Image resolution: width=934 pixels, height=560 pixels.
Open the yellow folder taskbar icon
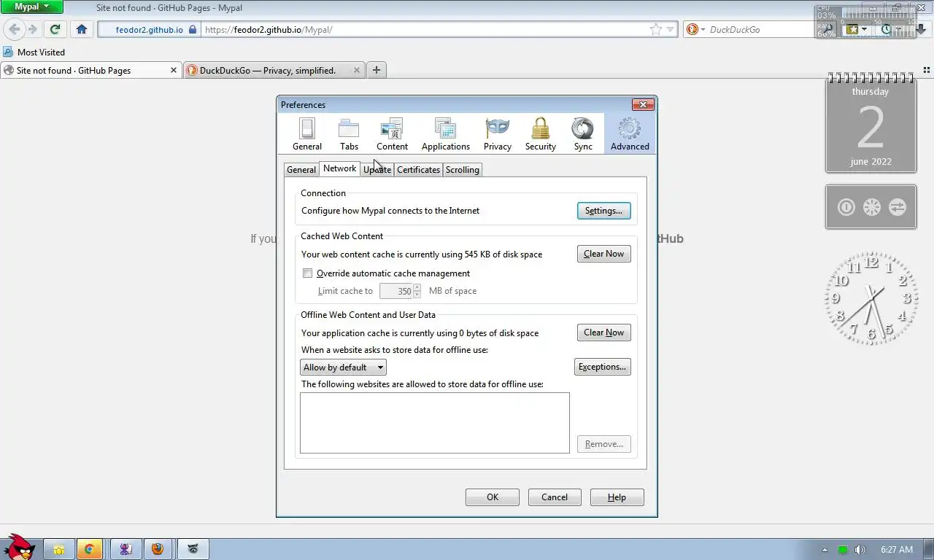tap(59, 549)
